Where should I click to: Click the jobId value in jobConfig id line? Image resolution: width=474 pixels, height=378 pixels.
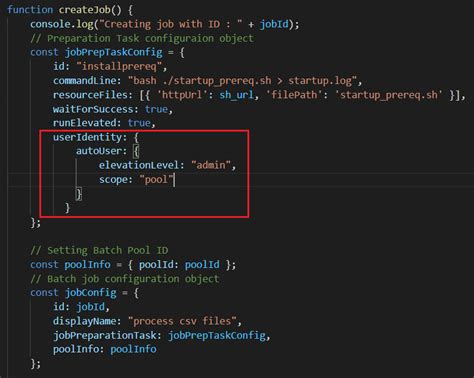(90, 307)
